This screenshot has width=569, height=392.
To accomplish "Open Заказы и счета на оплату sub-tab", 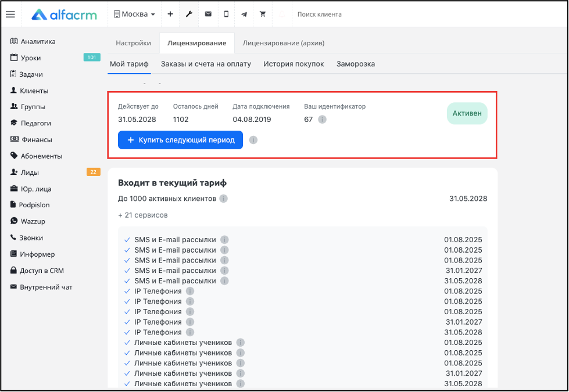I will point(206,64).
